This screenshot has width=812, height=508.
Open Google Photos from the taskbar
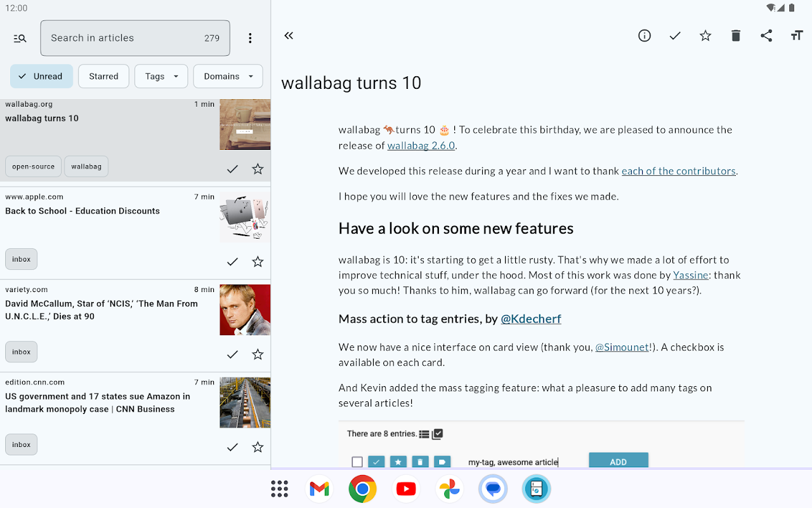click(449, 489)
